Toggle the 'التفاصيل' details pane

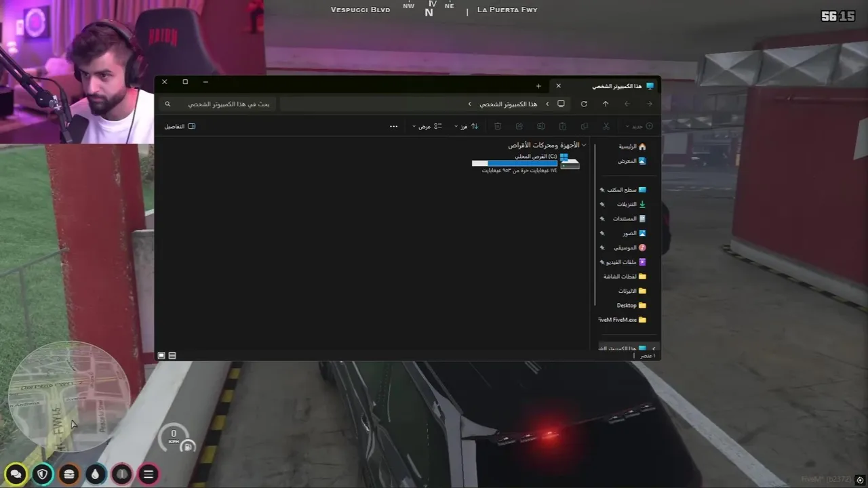point(180,126)
